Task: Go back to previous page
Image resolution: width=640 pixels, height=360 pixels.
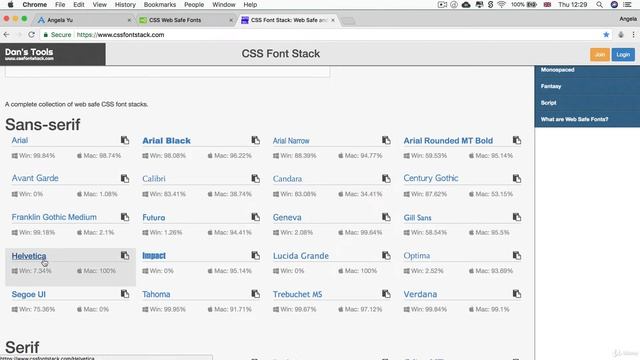Action: click(7, 35)
